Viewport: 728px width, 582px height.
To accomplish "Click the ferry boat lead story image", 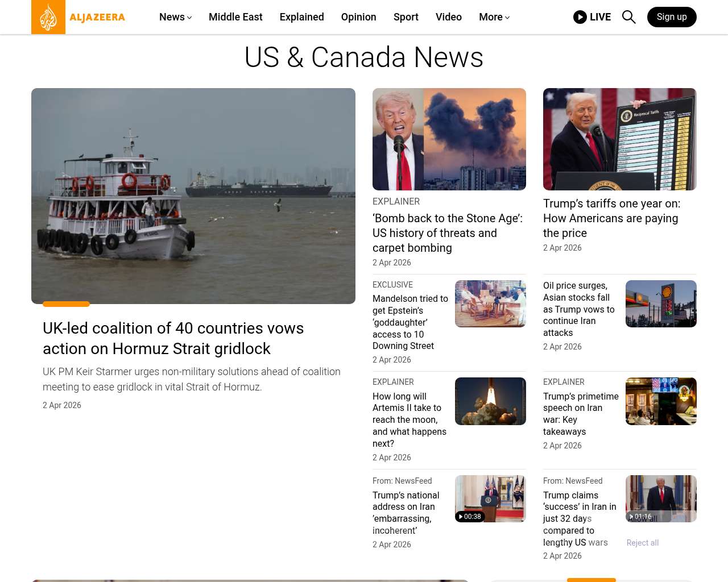I will 193,196.
